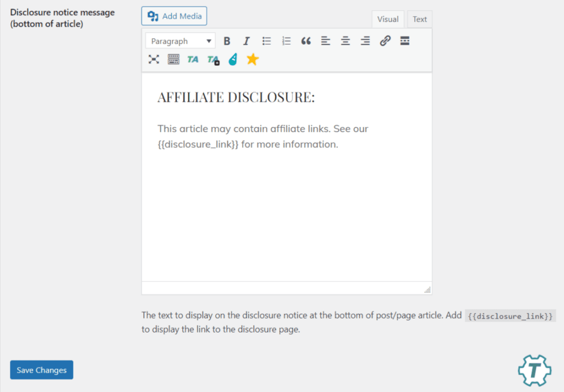564x392 pixels.
Task: Switch to the Visual editor tab
Action: 388,19
